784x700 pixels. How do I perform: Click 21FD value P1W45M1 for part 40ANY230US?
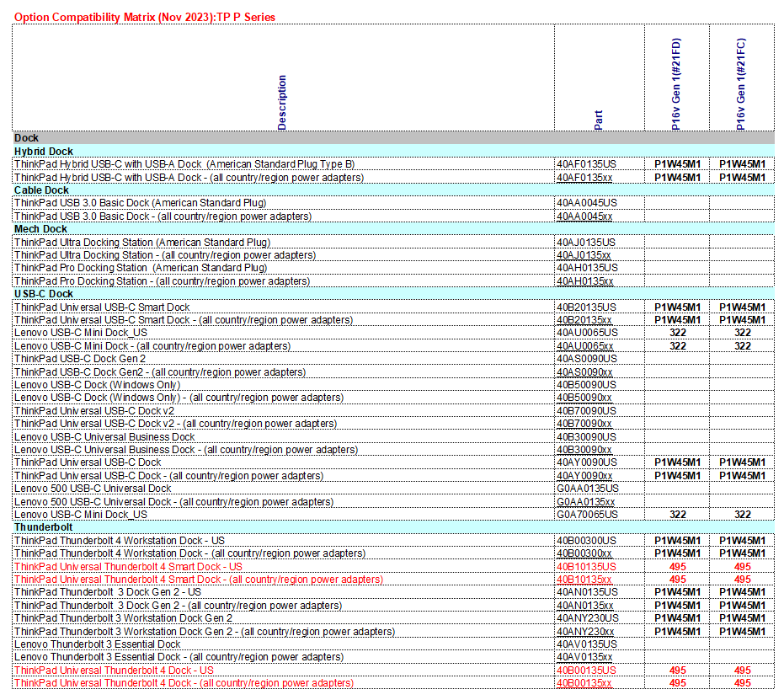pos(678,618)
